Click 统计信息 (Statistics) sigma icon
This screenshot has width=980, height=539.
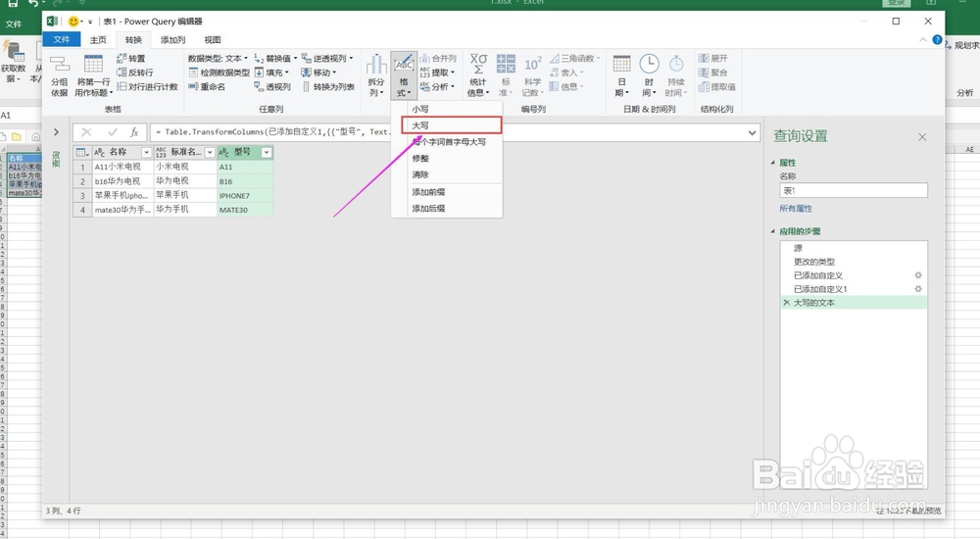pyautogui.click(x=478, y=64)
